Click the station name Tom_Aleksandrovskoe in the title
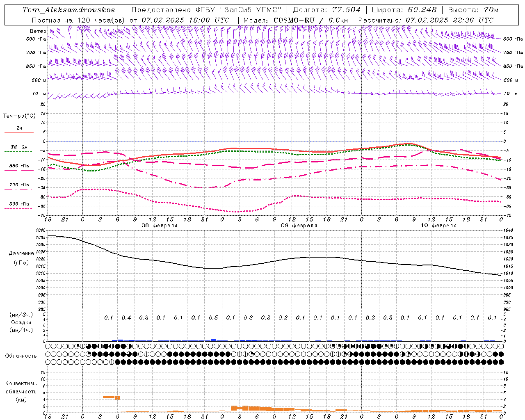Image resolution: width=525 pixels, height=420 pixels. pyautogui.click(x=68, y=10)
